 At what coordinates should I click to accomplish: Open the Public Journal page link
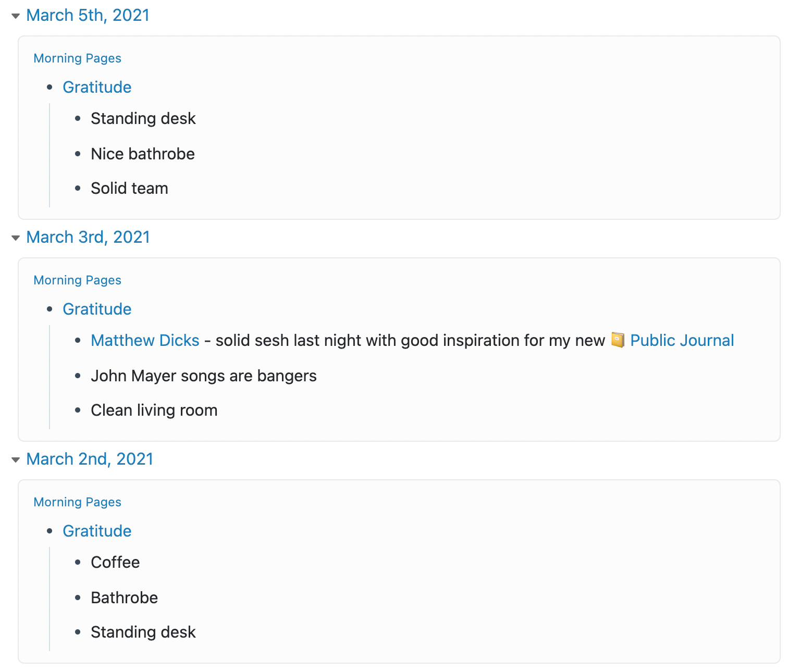pos(682,340)
